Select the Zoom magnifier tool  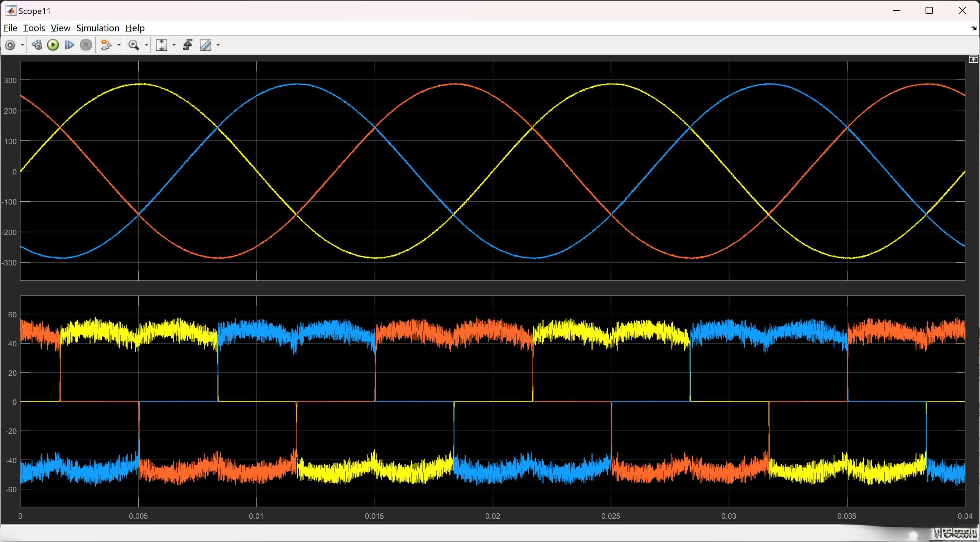[x=134, y=45]
